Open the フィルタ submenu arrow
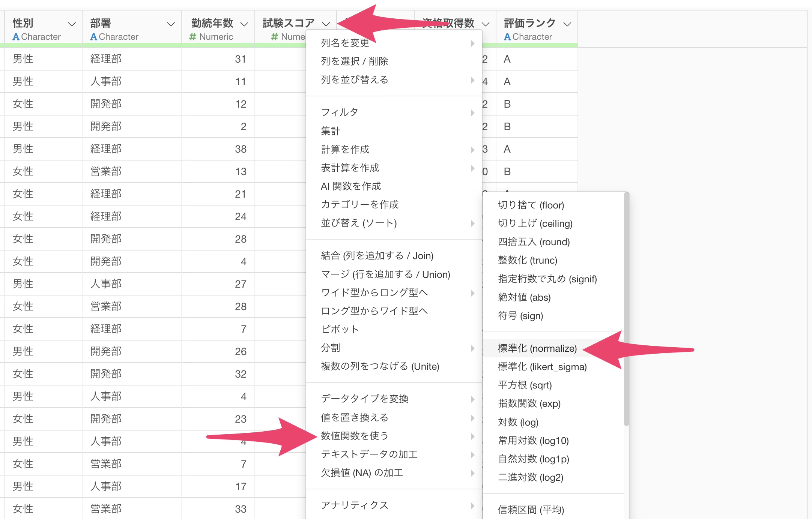Viewport: 812px width, 519px height. coord(472,112)
